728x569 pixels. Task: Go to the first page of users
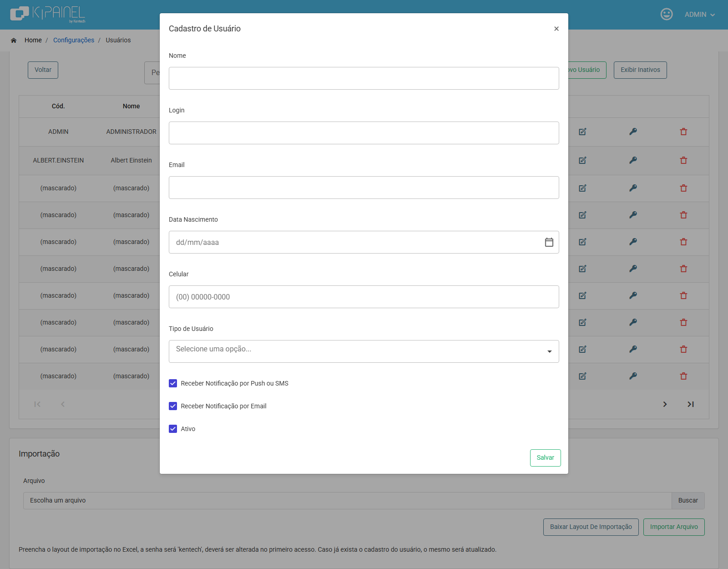pyautogui.click(x=37, y=404)
